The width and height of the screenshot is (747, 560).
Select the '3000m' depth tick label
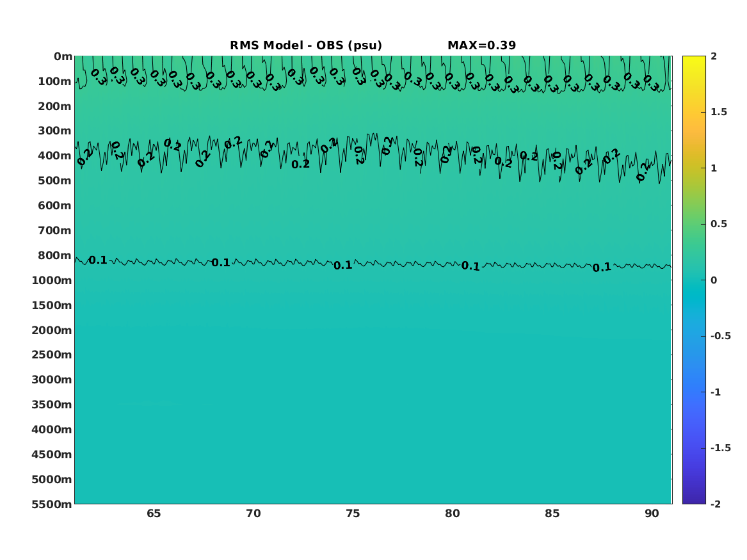[x=52, y=380]
